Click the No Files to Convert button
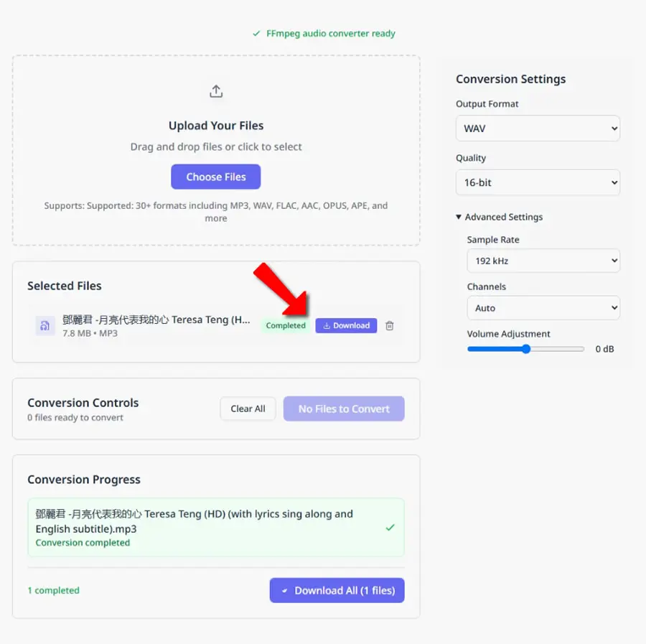646x644 pixels. coord(344,409)
